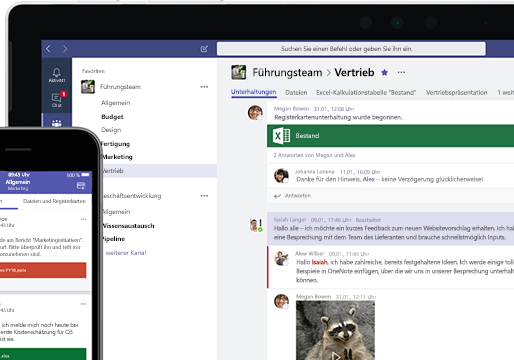Go forward with the right arrow
This screenshot has width=514, height=360.
click(65, 49)
